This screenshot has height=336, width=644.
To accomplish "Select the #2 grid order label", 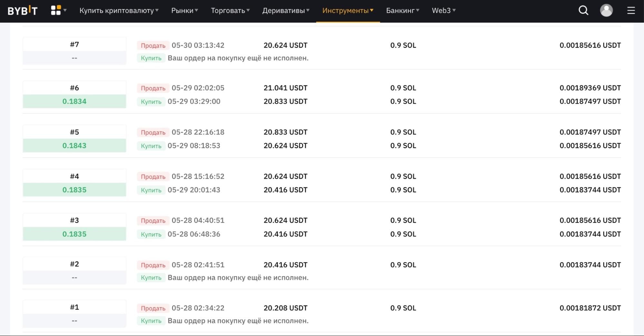I will [x=74, y=264].
